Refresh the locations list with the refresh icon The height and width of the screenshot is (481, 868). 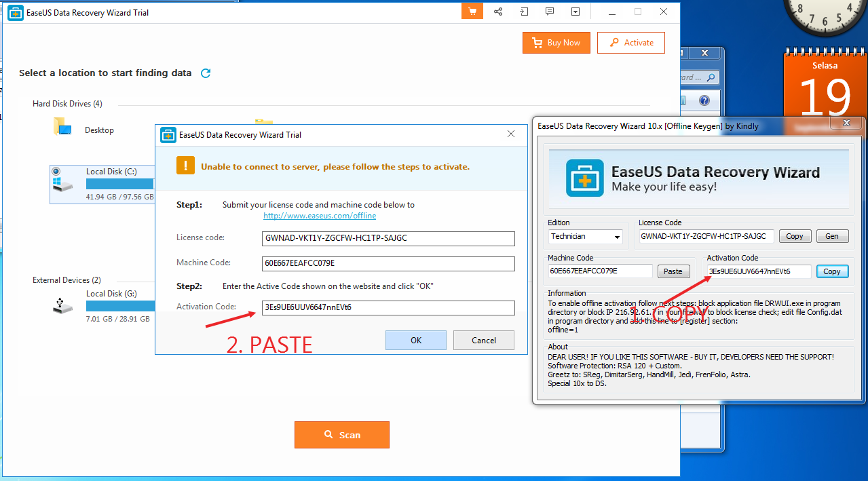(x=205, y=73)
